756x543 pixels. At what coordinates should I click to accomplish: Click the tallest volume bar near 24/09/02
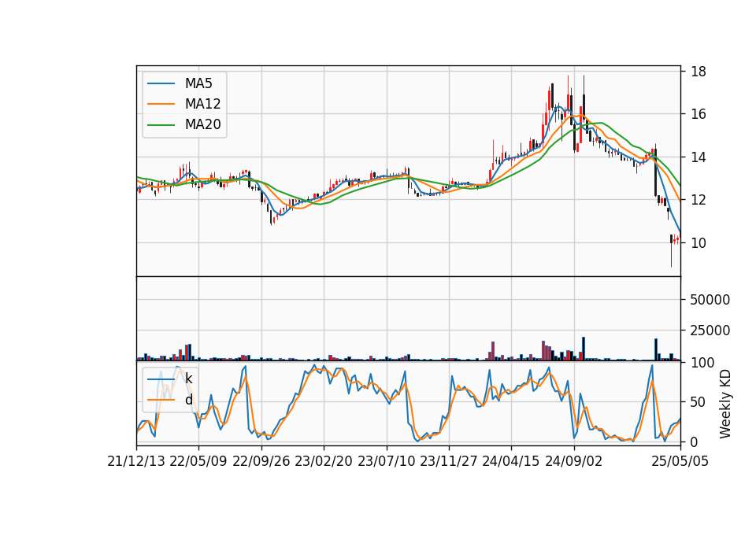point(584,349)
